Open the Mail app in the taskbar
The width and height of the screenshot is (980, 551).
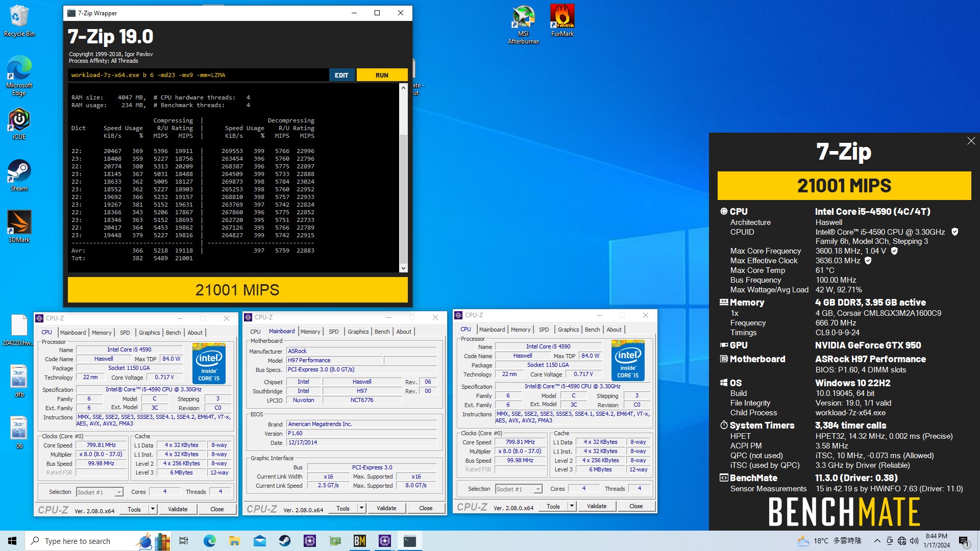click(x=259, y=541)
